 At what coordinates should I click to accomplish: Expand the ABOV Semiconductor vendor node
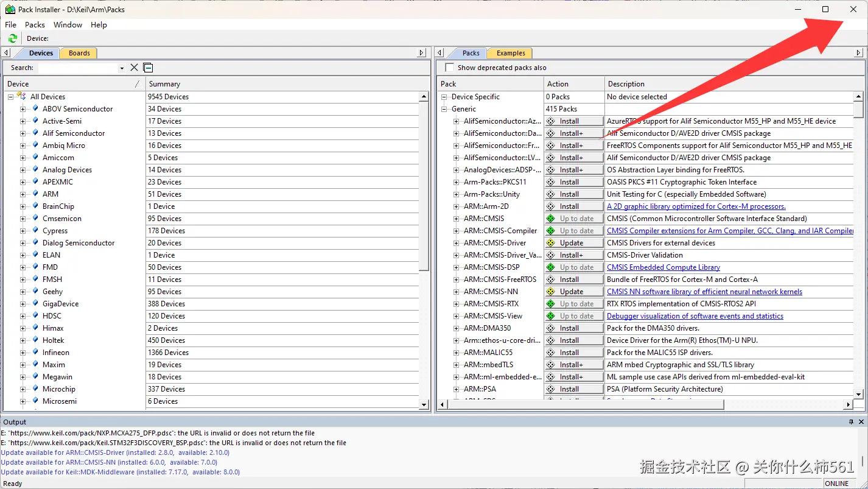click(x=23, y=109)
